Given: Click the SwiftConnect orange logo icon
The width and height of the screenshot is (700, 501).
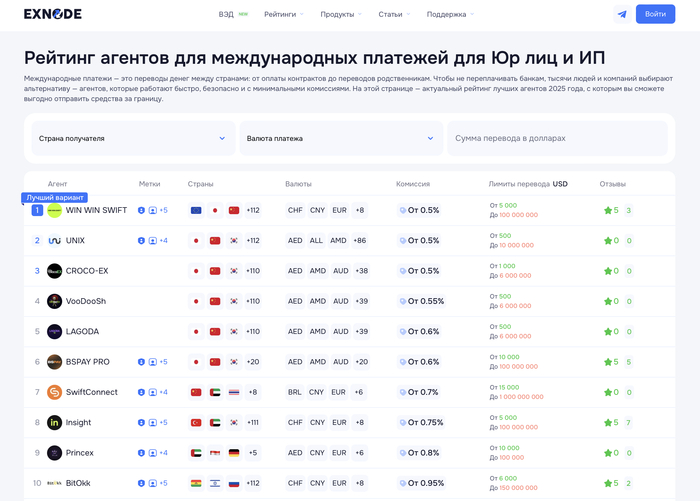Looking at the screenshot, I should point(54,392).
